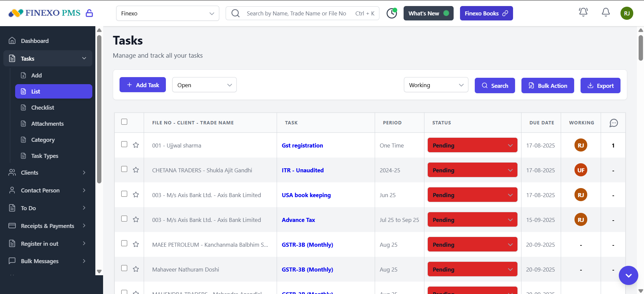
Task: Check the MAEE PETROLEUM row checkbox
Action: (124, 244)
